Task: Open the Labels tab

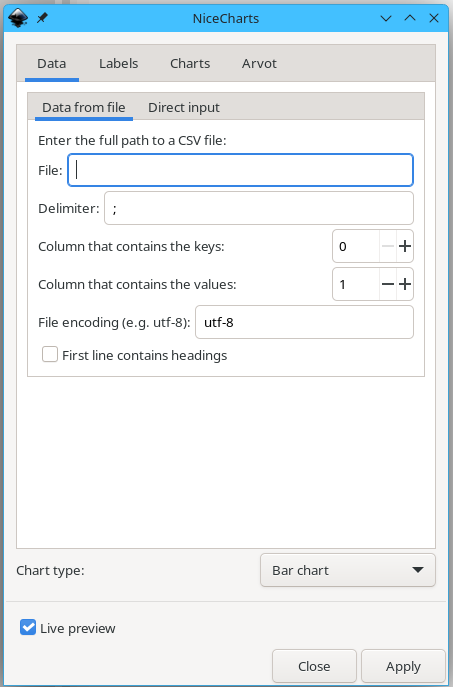Action: point(118,64)
